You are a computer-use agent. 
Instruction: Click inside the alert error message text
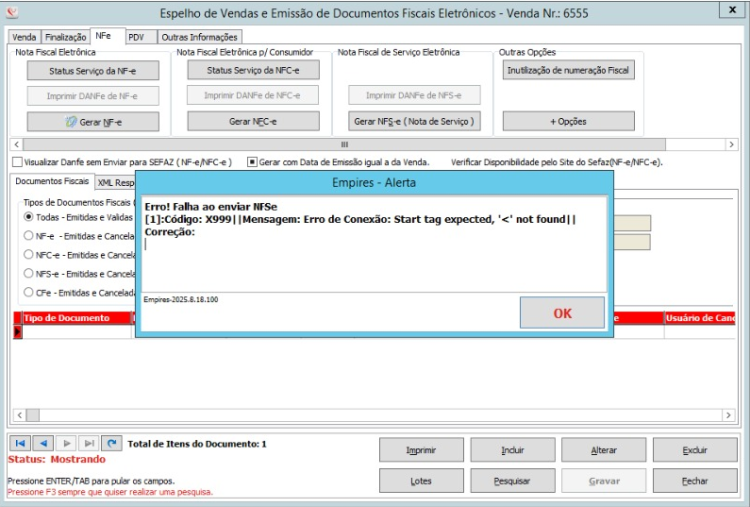click(374, 243)
